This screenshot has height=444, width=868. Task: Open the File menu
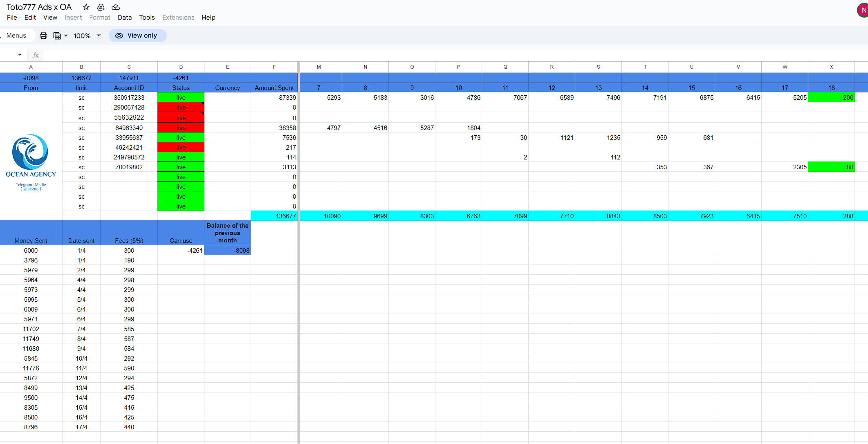click(x=12, y=17)
